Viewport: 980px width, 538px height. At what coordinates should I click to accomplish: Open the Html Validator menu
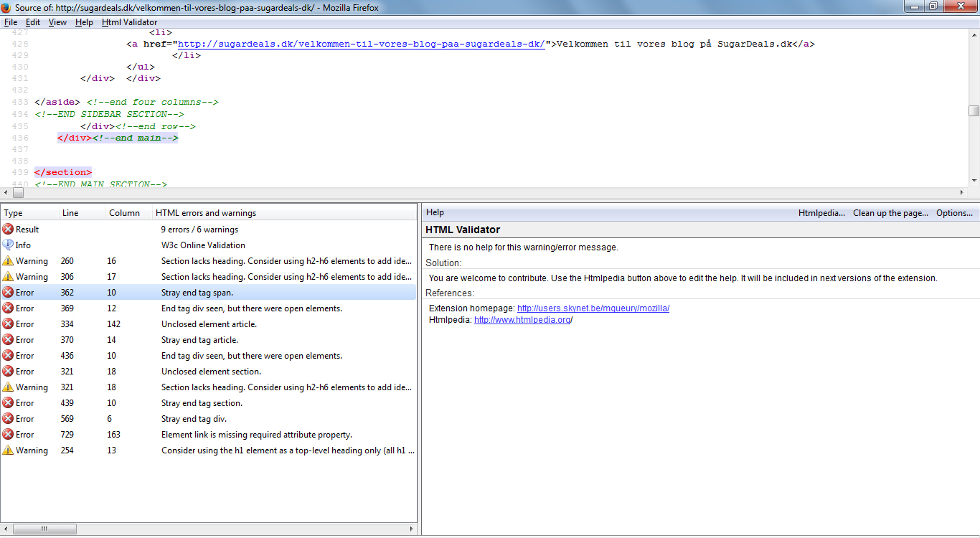click(129, 22)
